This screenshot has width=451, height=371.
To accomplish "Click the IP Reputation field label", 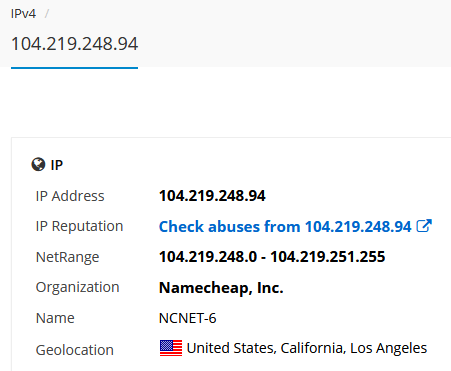I will point(79,226).
